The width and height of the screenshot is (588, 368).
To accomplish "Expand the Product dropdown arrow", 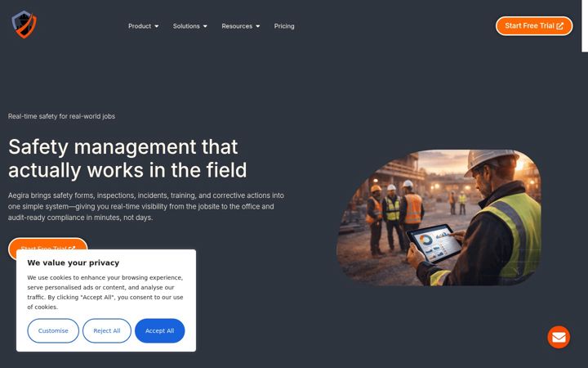I will pyautogui.click(x=157, y=26).
